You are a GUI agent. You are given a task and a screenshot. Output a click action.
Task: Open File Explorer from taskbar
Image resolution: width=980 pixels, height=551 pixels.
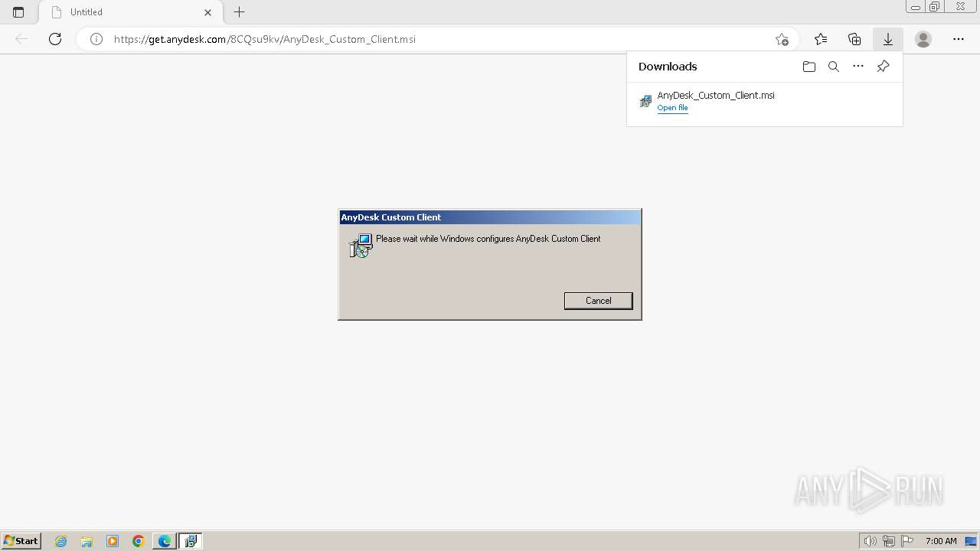click(87, 541)
